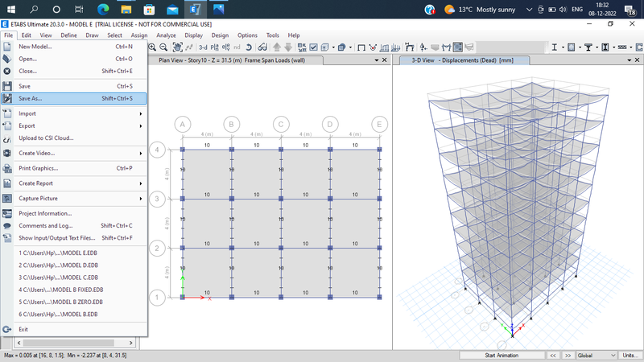This screenshot has height=362, width=644.
Task: Click horizontal scrollbar below the File menu
Action: pos(75,343)
